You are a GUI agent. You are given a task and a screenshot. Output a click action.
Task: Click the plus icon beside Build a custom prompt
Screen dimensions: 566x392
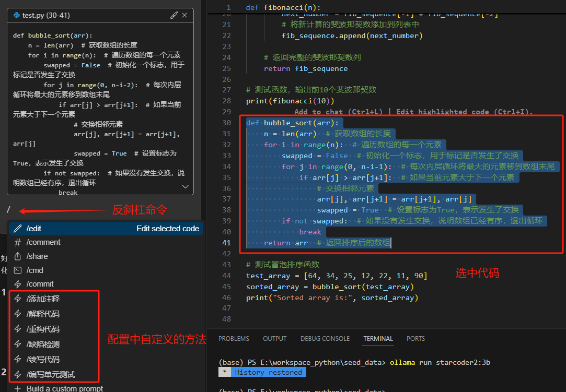click(x=17, y=388)
